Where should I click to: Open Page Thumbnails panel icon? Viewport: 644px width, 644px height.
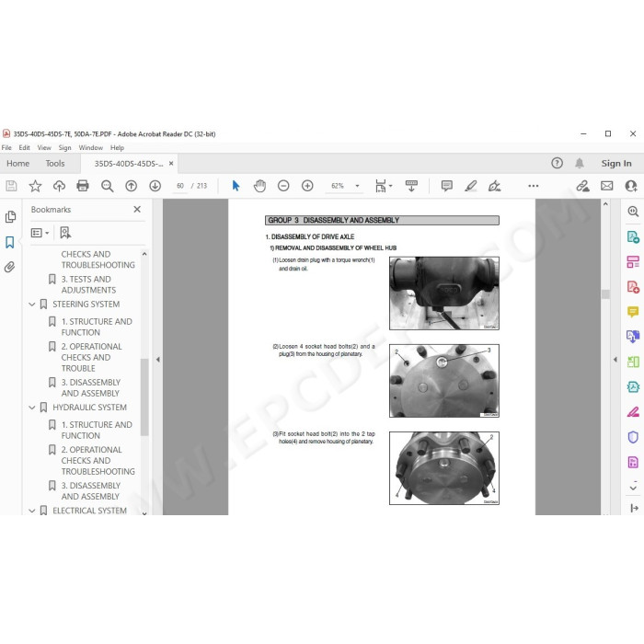[x=10, y=216]
